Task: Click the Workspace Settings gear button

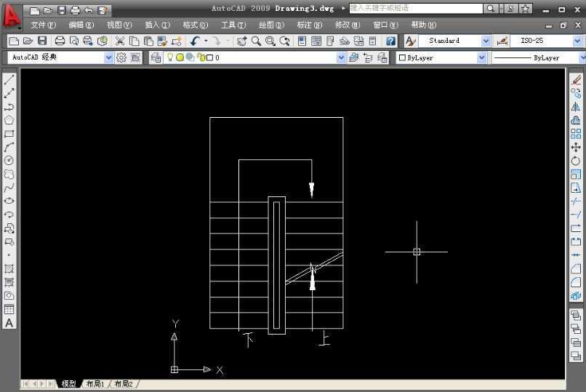Action: pos(121,57)
